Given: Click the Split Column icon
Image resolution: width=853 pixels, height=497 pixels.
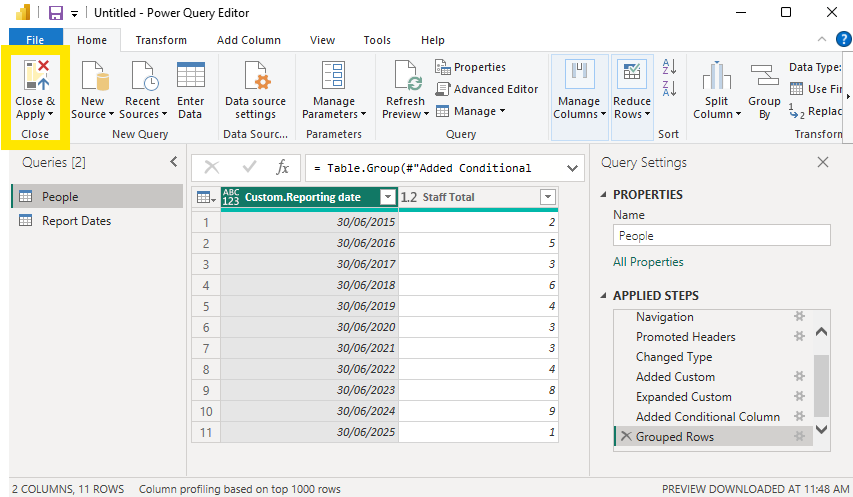Looking at the screenshot, I should point(716,75).
